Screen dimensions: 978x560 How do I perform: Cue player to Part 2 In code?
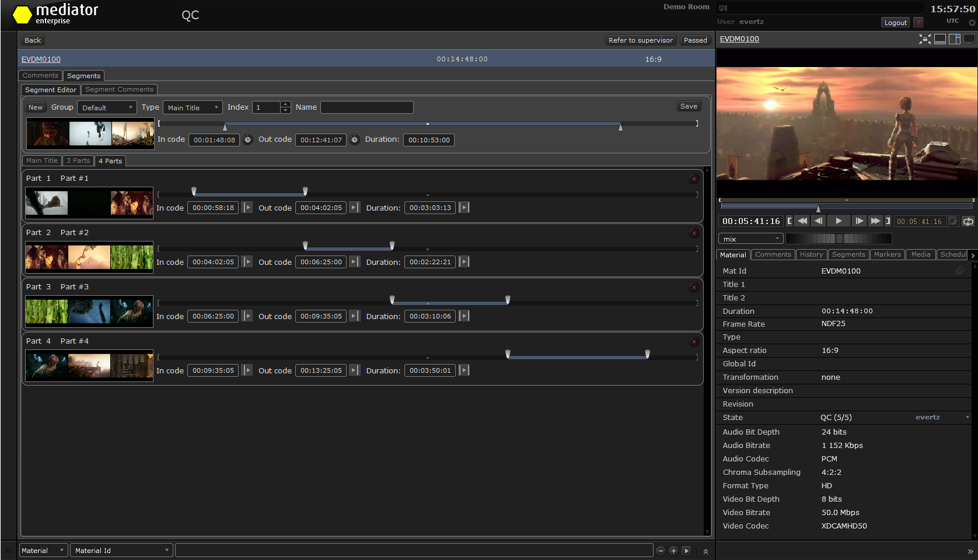tap(247, 262)
